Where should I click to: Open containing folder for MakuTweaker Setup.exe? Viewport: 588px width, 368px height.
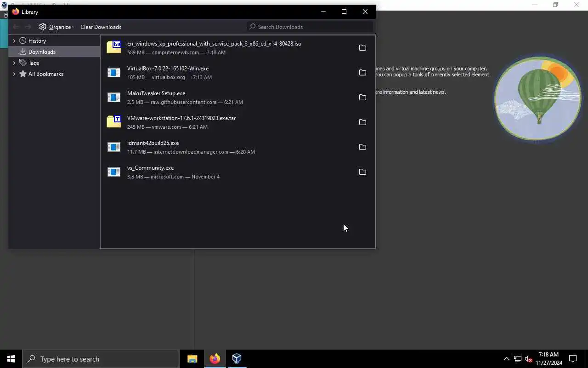362,98
